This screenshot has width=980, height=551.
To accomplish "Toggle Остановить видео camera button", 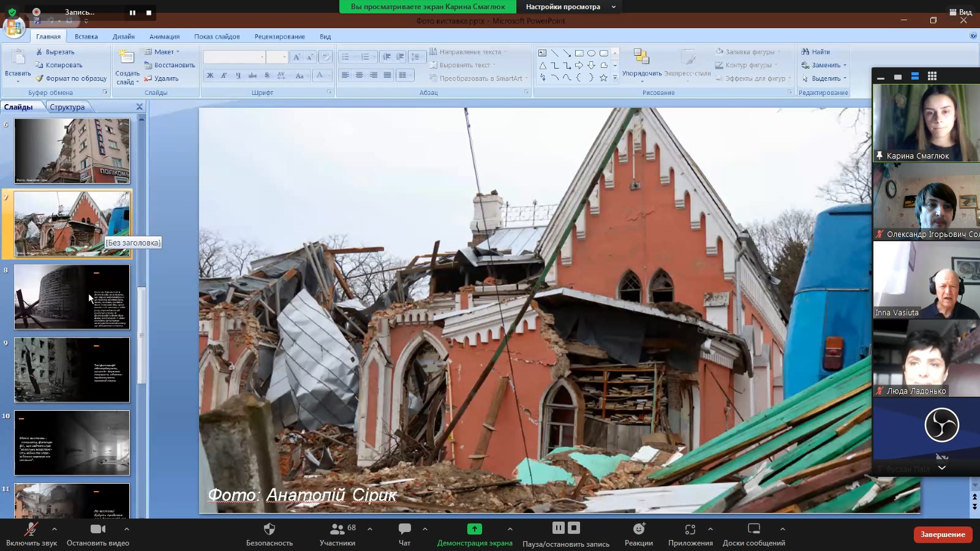I will point(98,534).
